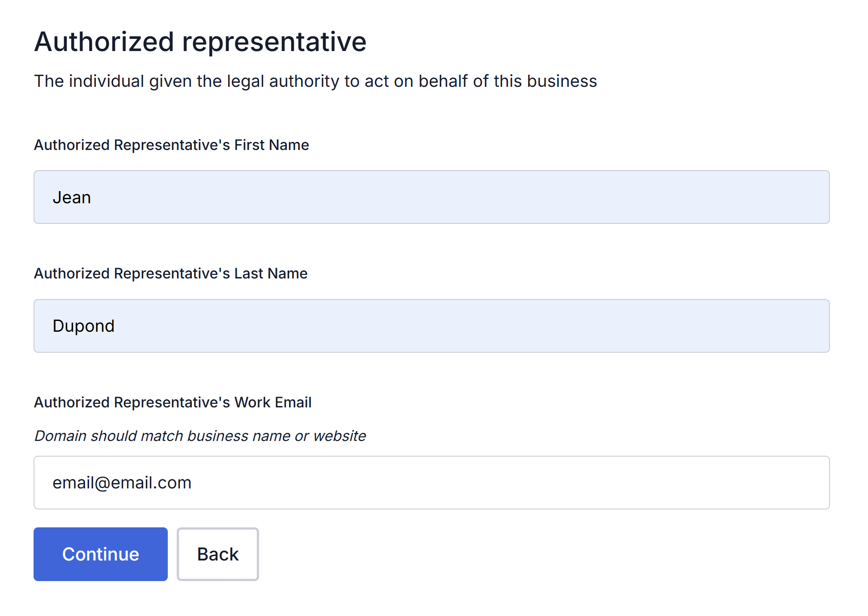Go back using the Back button
Viewport: 868px width, 616px height.
pos(218,554)
